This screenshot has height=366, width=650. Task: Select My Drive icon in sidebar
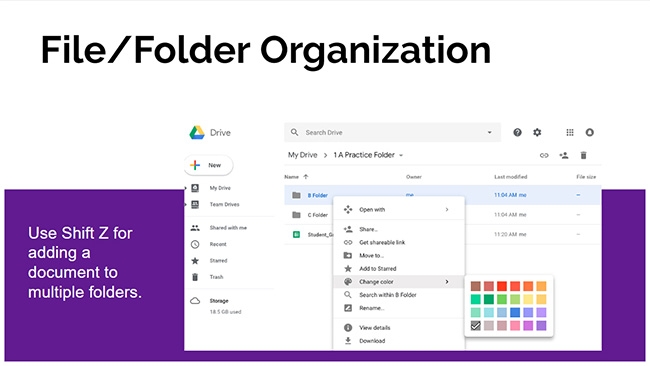point(195,188)
